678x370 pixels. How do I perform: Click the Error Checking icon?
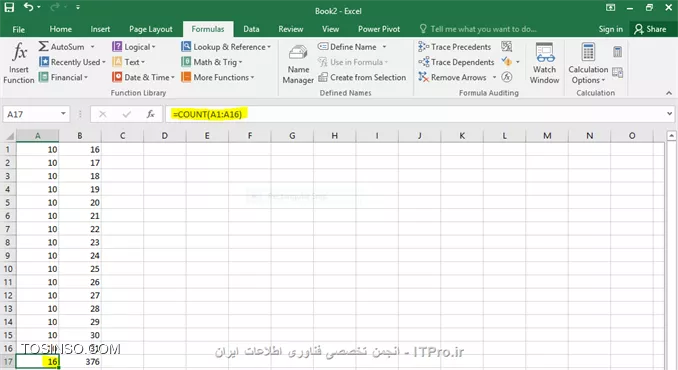(506, 62)
